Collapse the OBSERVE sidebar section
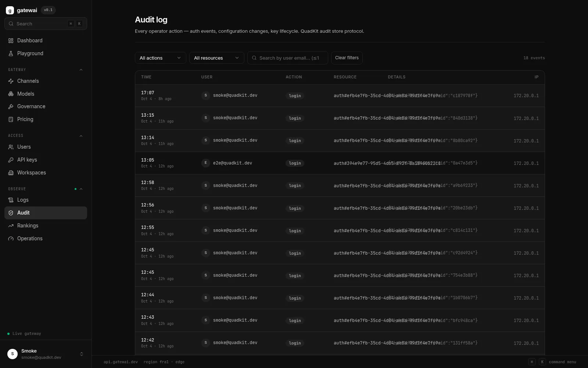Screen dimensions: 588x368 coord(81,189)
